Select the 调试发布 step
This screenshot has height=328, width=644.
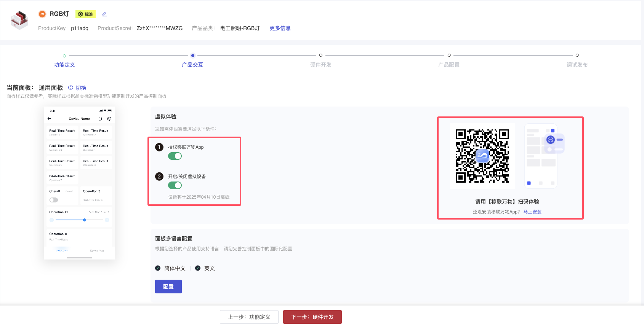pos(577,65)
